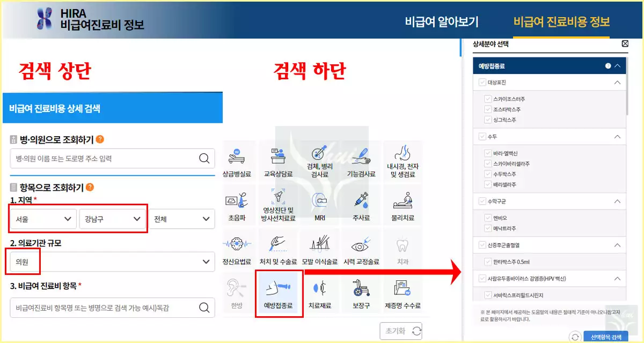Viewport: 644px width, 343px height.
Task: Select the 한방 oriental medicine icon
Action: coord(238,293)
